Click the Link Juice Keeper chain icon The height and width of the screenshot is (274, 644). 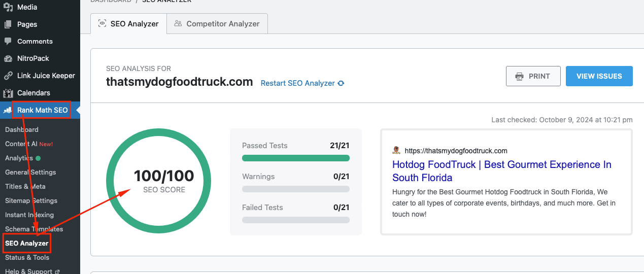[8, 76]
